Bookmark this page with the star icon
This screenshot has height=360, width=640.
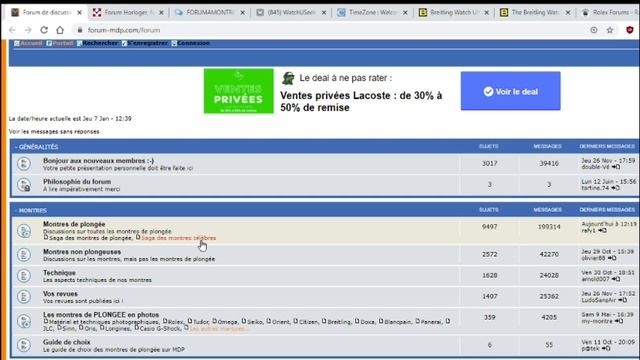[610, 30]
